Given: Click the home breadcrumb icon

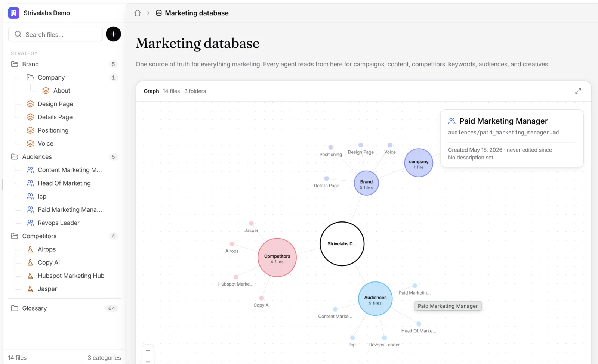Looking at the screenshot, I should click(x=138, y=13).
